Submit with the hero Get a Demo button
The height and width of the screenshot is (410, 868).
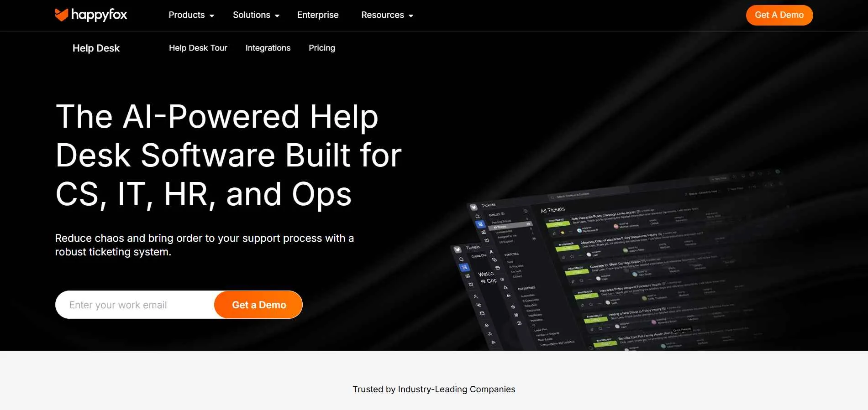coord(258,305)
